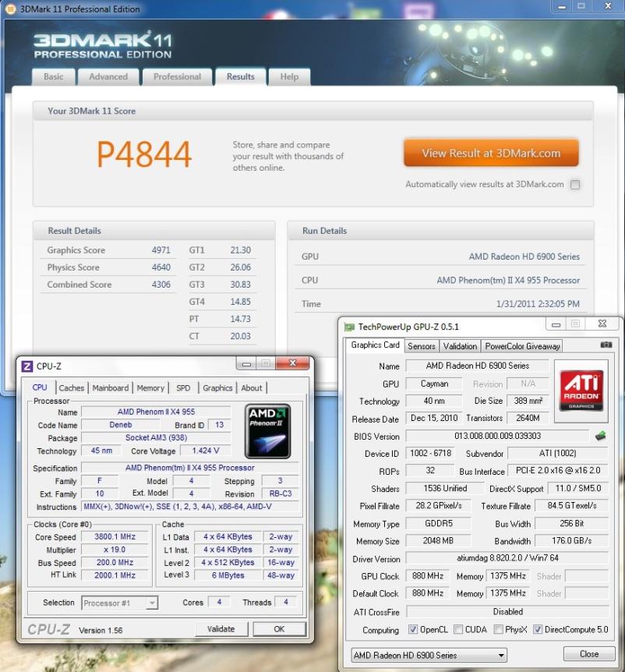Screen dimensions: 625x672
Task: Open the Help tab in 3DMark
Action: pyautogui.click(x=289, y=76)
